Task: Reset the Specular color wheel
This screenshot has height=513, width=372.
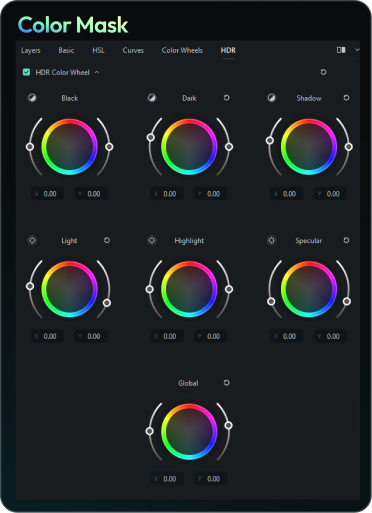Action: pyautogui.click(x=346, y=240)
